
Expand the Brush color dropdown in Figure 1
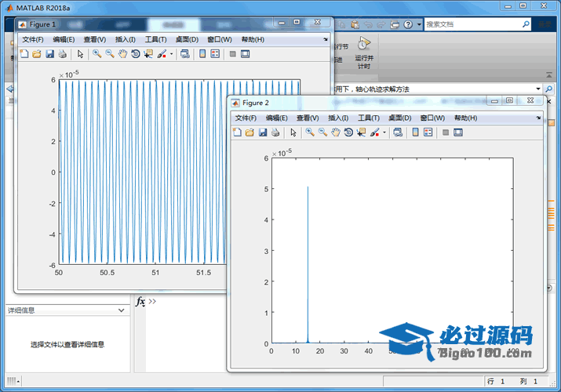click(x=171, y=55)
